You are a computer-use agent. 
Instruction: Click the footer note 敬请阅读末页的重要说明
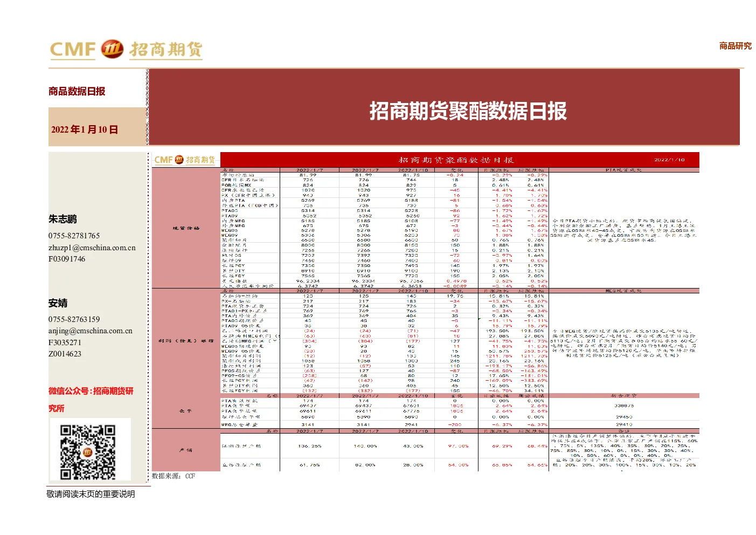[x=91, y=494]
